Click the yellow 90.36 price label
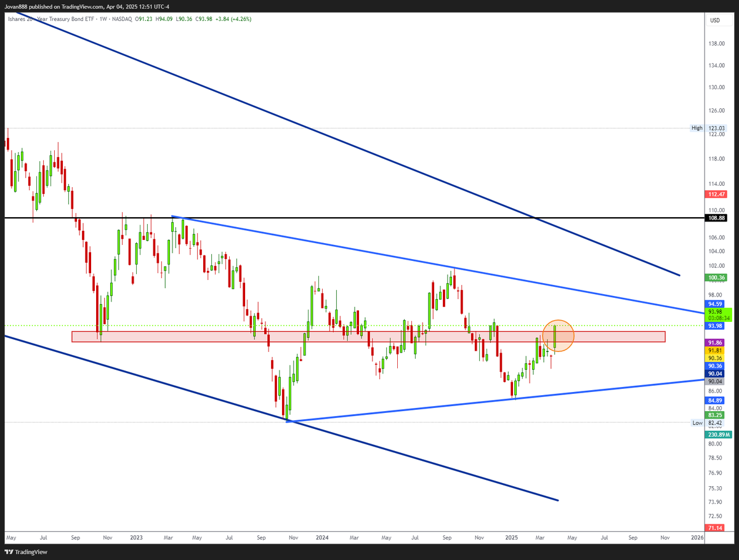 pyautogui.click(x=714, y=358)
